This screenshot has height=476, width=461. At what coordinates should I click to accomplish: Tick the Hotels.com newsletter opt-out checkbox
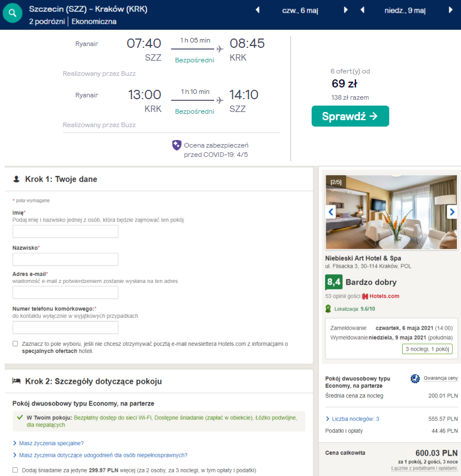click(x=15, y=344)
